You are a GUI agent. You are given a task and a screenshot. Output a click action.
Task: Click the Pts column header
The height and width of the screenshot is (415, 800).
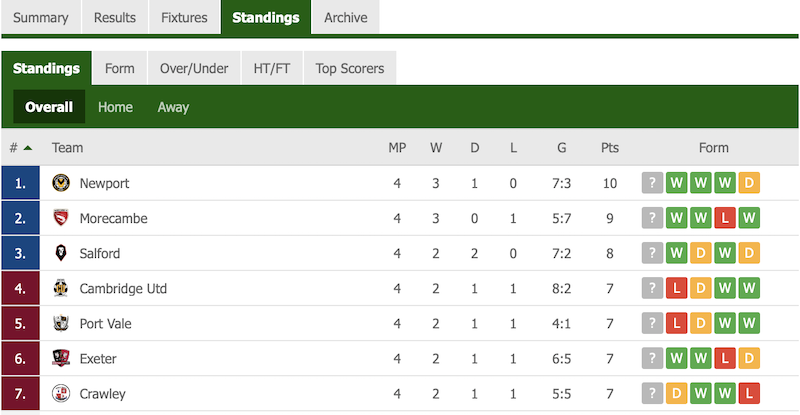[610, 148]
